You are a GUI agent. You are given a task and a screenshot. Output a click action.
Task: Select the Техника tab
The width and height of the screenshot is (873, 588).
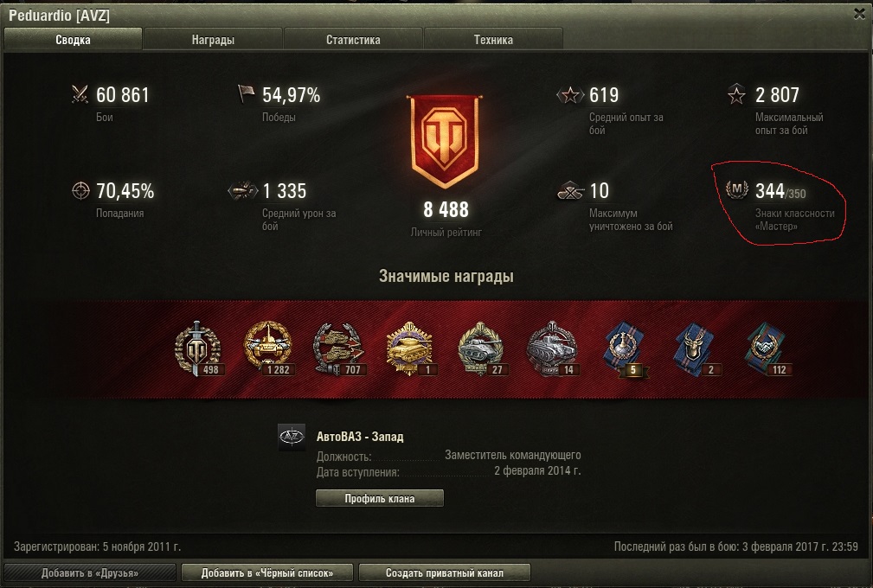493,40
